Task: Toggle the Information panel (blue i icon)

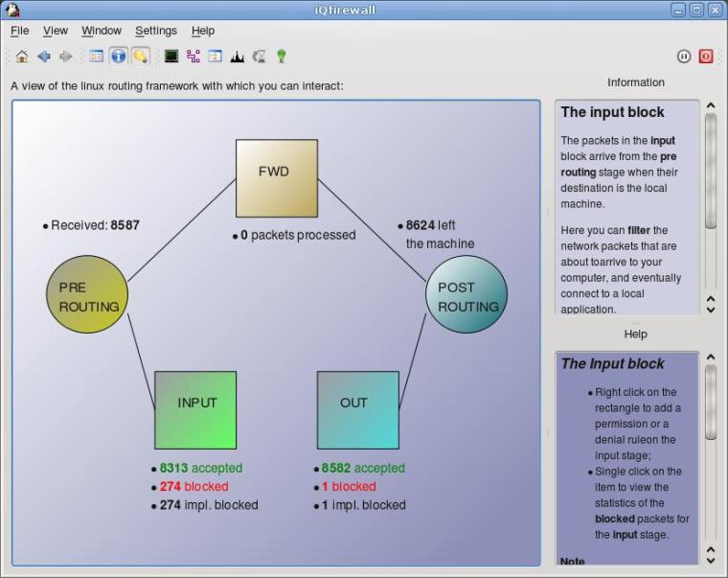Action: [x=119, y=57]
